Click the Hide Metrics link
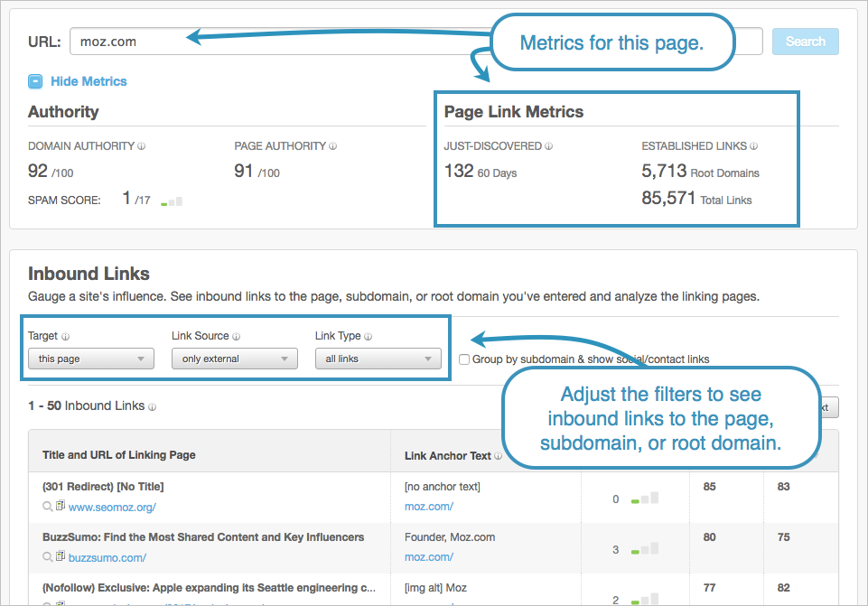 [89, 81]
